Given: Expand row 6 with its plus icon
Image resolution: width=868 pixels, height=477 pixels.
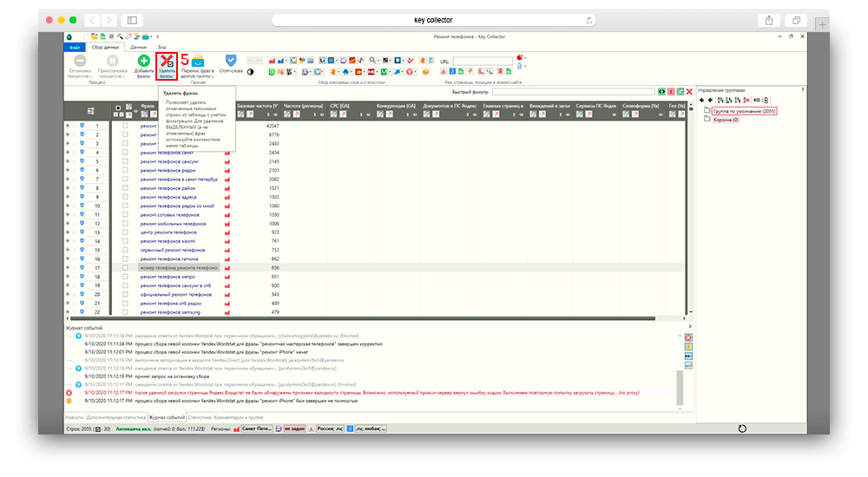Looking at the screenshot, I should [x=68, y=170].
